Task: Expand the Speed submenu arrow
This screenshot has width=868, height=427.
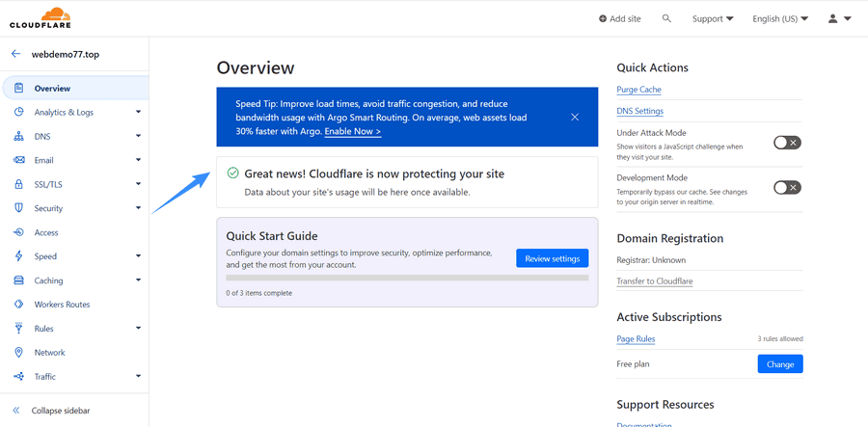Action: pos(138,256)
